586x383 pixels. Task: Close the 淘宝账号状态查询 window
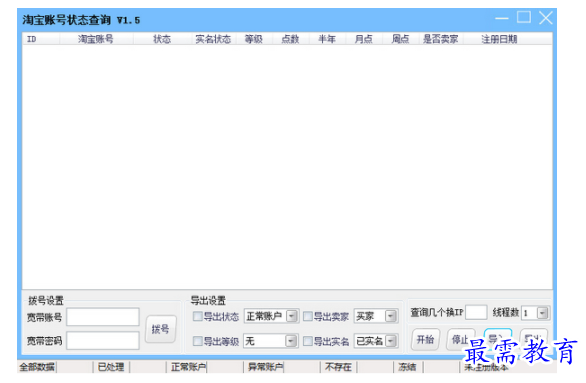(x=546, y=18)
